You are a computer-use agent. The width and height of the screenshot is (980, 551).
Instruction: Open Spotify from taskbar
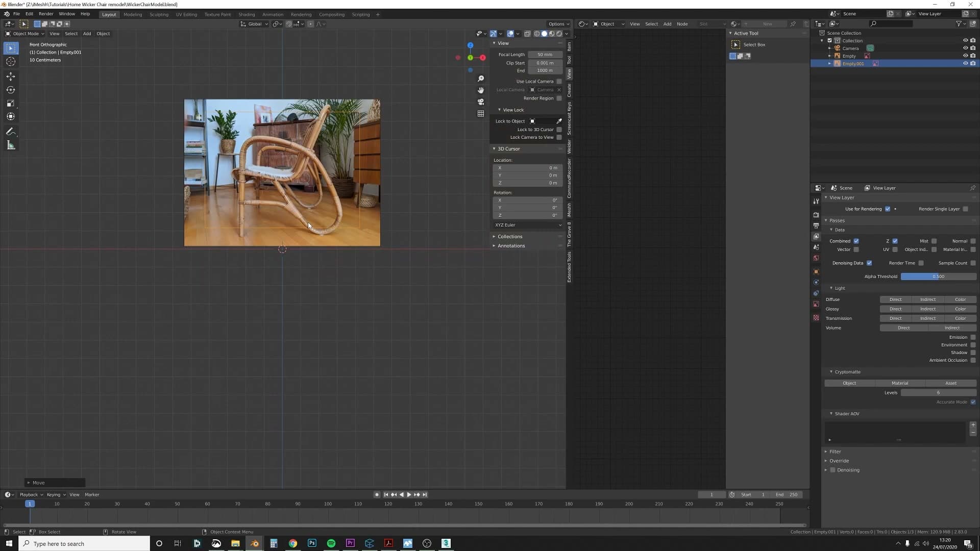coord(331,543)
